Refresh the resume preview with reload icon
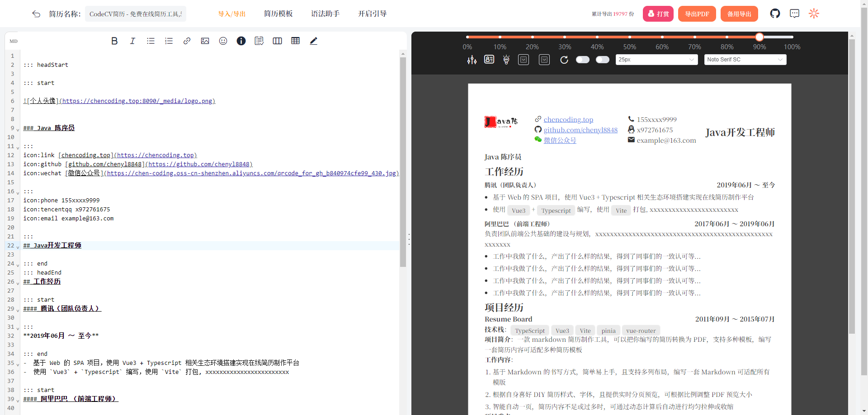The height and width of the screenshot is (415, 868). [x=564, y=60]
